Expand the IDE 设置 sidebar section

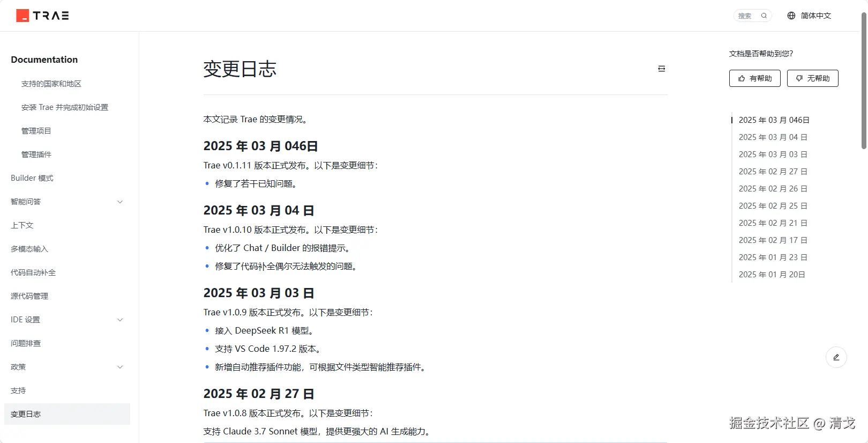coord(120,320)
